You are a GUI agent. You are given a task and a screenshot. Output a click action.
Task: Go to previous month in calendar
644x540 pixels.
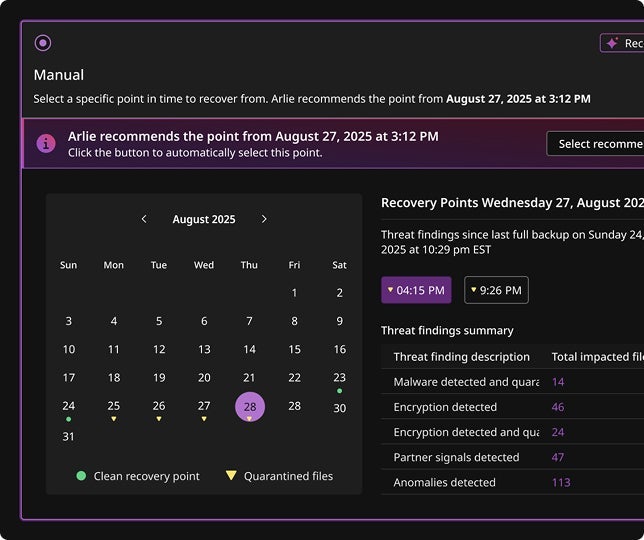pyautogui.click(x=144, y=219)
